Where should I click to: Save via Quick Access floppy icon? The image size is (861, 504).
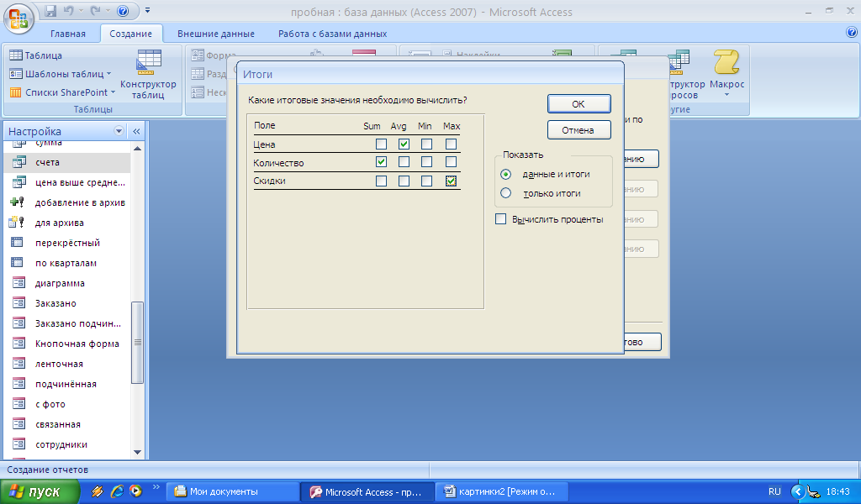pos(51,11)
